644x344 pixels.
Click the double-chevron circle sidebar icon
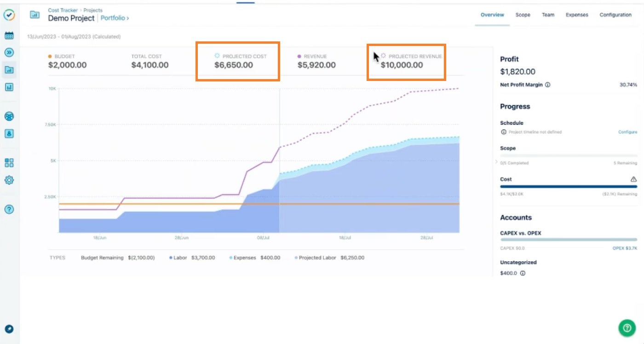[9, 52]
